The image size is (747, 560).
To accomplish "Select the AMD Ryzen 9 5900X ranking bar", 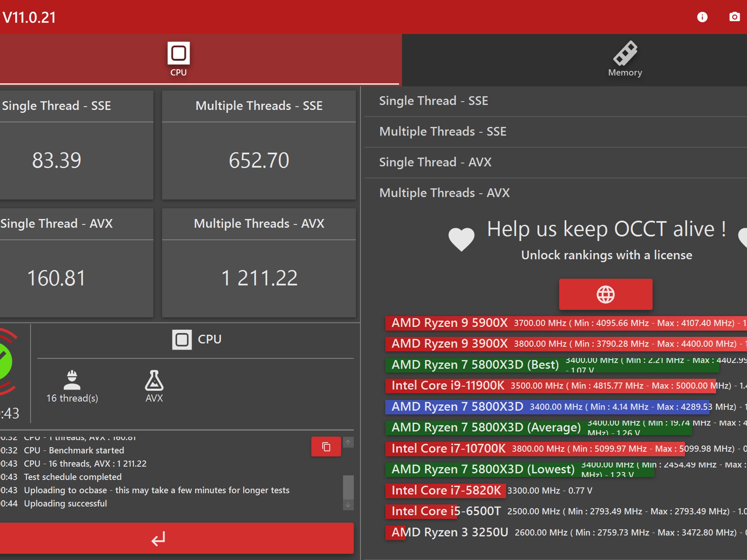I will (566, 323).
